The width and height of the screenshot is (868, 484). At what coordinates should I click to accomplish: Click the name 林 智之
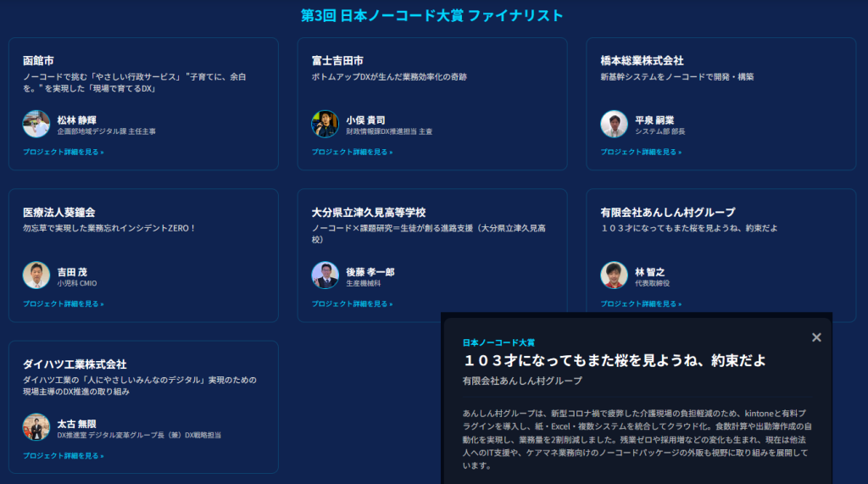(x=650, y=272)
